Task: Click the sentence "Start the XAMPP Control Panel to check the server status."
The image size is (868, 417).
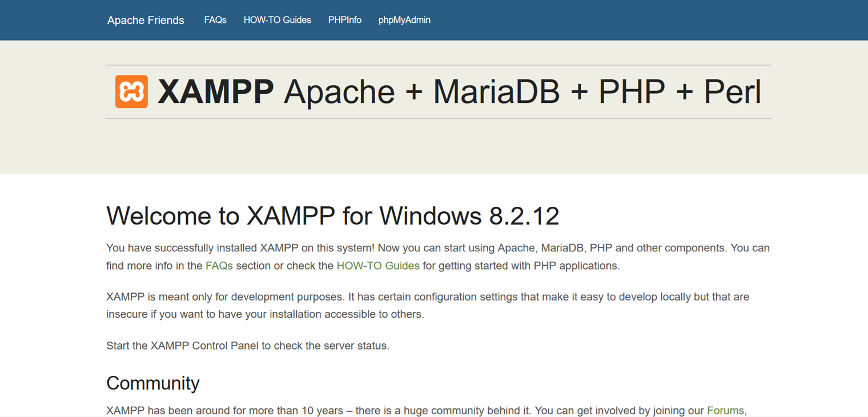Action: [x=248, y=346]
